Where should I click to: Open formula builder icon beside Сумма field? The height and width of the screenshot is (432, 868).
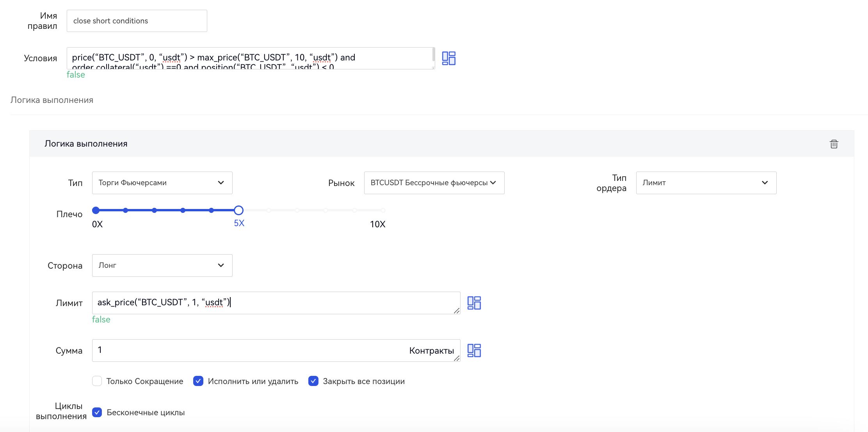[474, 351]
